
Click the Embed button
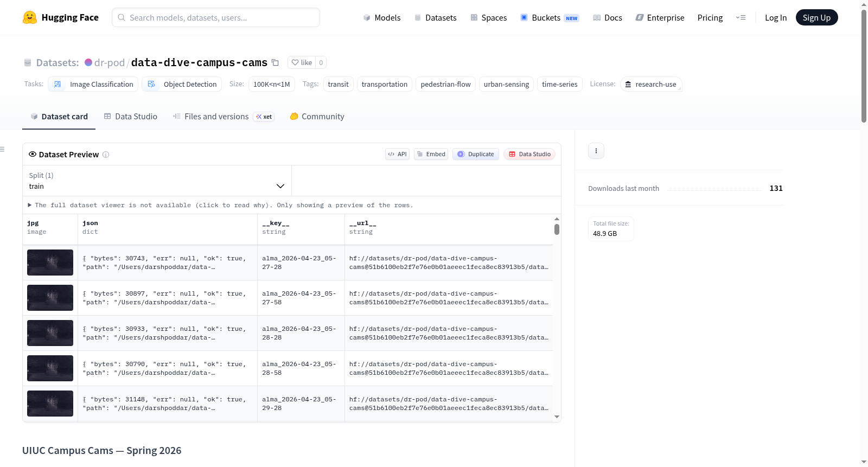[431, 154]
